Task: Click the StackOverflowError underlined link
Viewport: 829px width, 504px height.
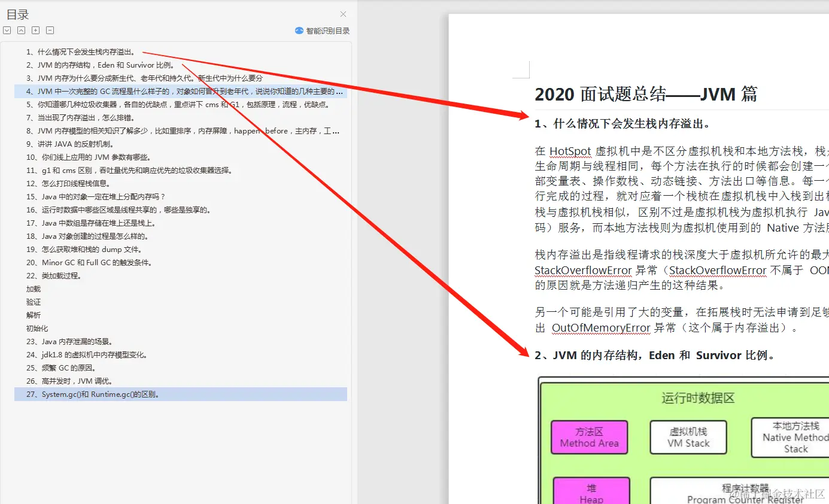Action: (x=583, y=271)
